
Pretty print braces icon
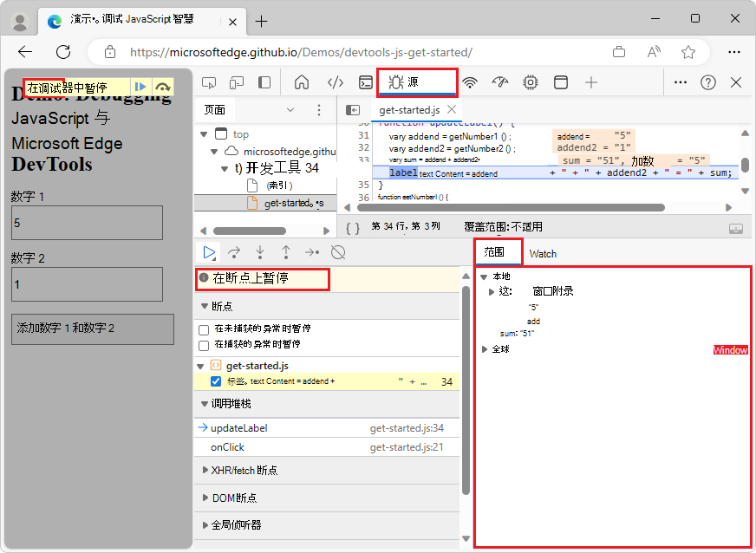pos(354,228)
